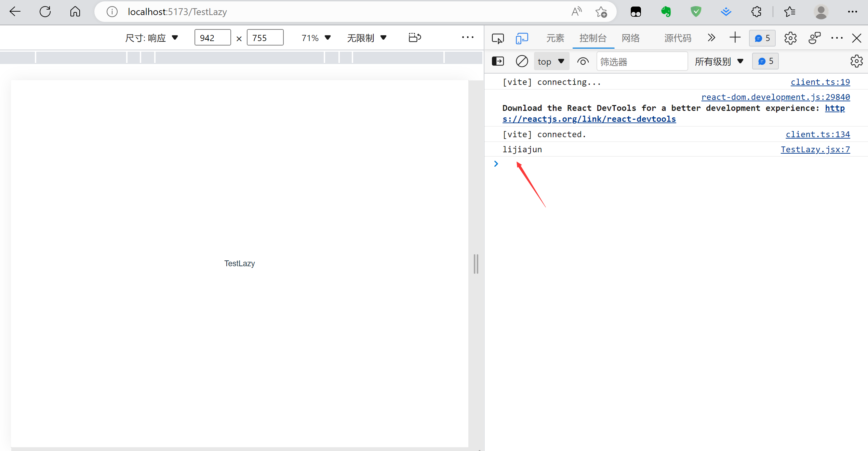This screenshot has height=451, width=868.
Task: Focus the viewport height field 755
Action: [x=265, y=38]
